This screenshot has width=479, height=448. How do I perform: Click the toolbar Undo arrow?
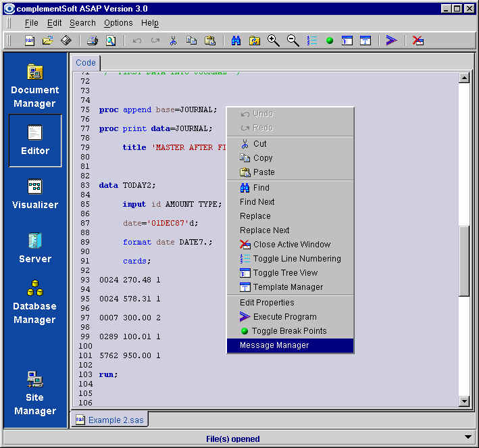[137, 41]
